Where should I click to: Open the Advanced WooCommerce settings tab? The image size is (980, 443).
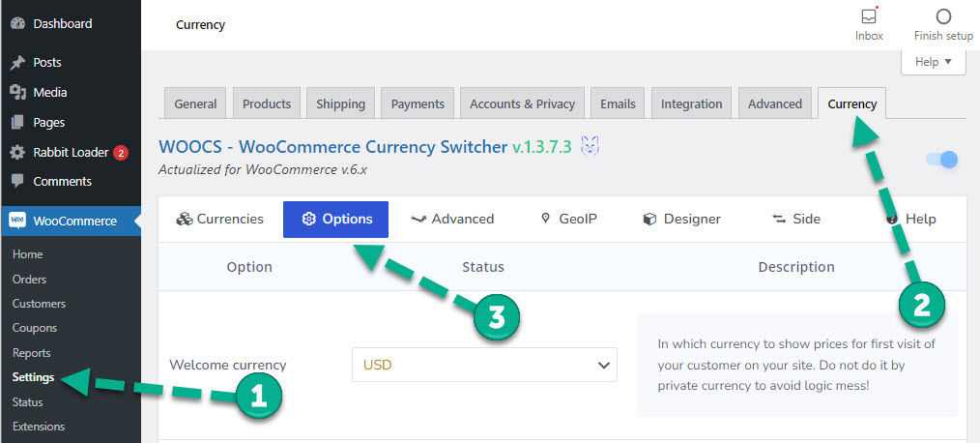click(x=775, y=103)
